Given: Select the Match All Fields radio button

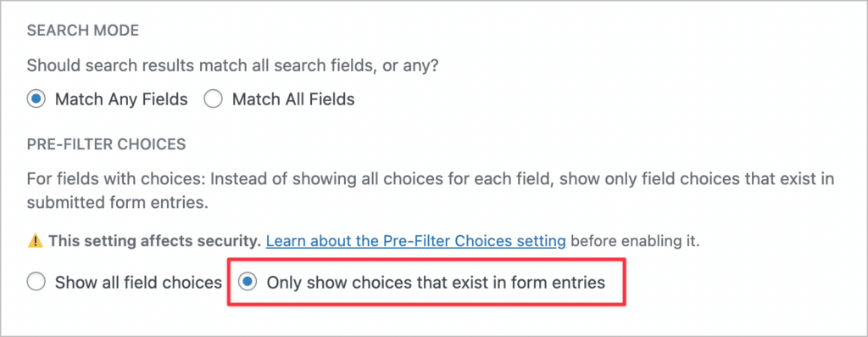Looking at the screenshot, I should (213, 100).
